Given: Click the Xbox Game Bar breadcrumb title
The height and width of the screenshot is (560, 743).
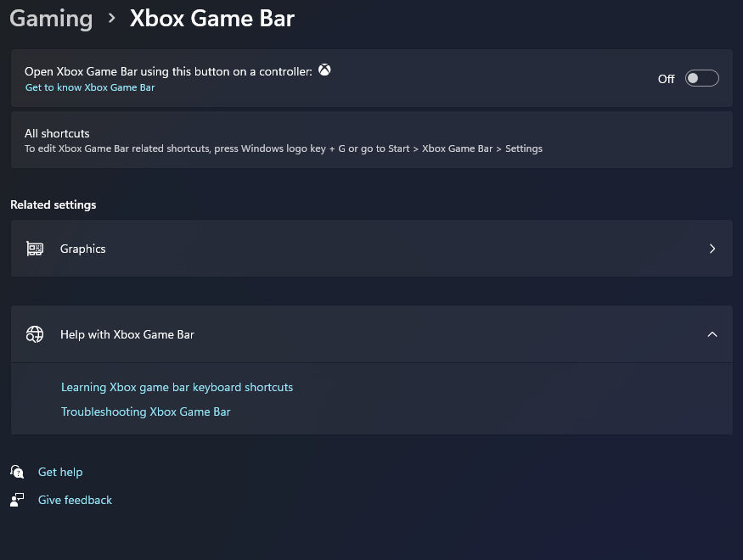Looking at the screenshot, I should tap(212, 19).
